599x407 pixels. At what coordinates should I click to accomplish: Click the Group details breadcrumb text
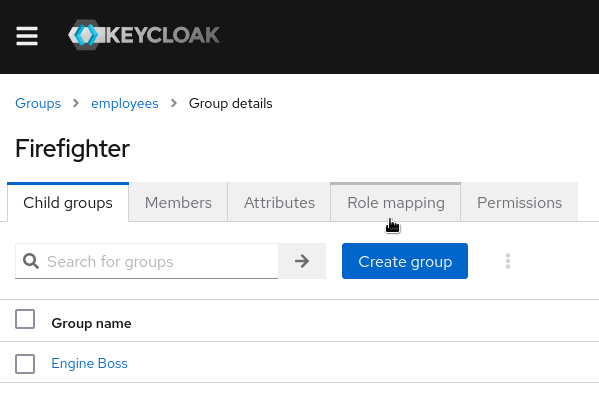click(230, 104)
